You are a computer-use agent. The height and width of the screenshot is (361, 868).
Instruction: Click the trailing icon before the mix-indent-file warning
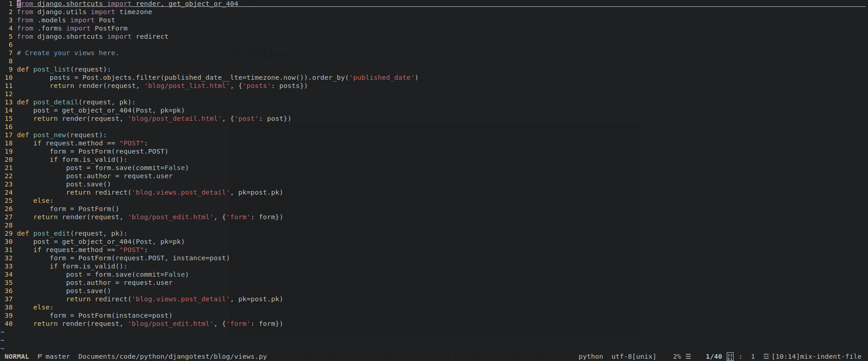766,356
